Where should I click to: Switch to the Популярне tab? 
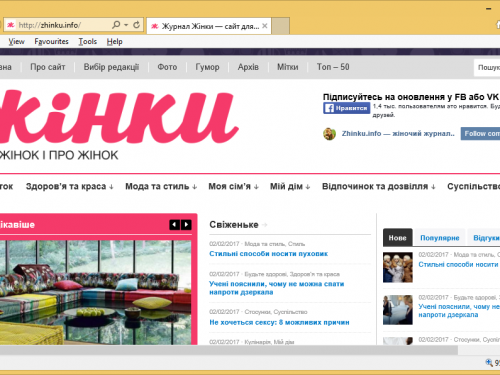440,238
